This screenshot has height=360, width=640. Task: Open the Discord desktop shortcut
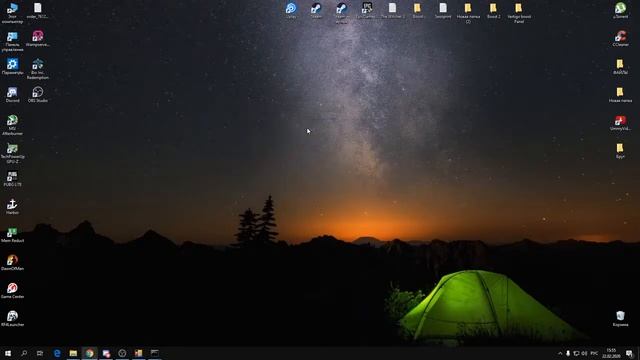click(x=12, y=94)
